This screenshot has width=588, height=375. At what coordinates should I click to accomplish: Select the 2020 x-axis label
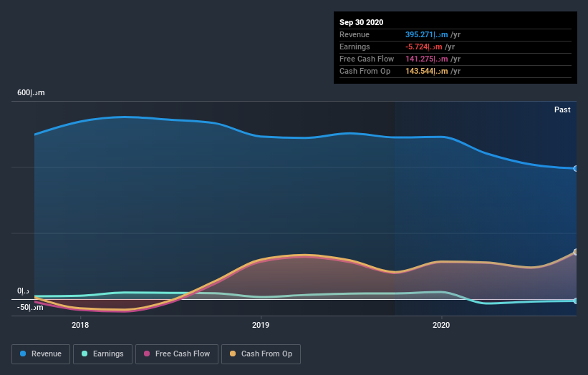coord(441,325)
